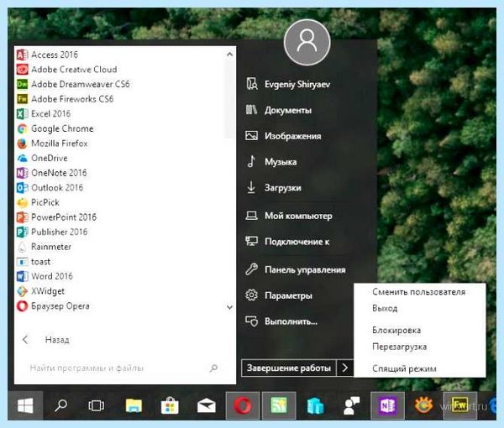504x428 pixels.
Task: Open XWidget
Action: tap(41, 291)
